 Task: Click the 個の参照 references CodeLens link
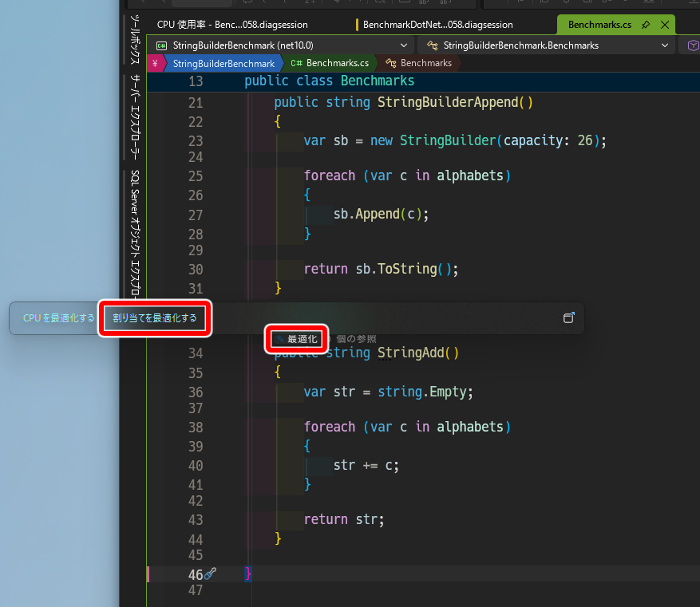[356, 339]
